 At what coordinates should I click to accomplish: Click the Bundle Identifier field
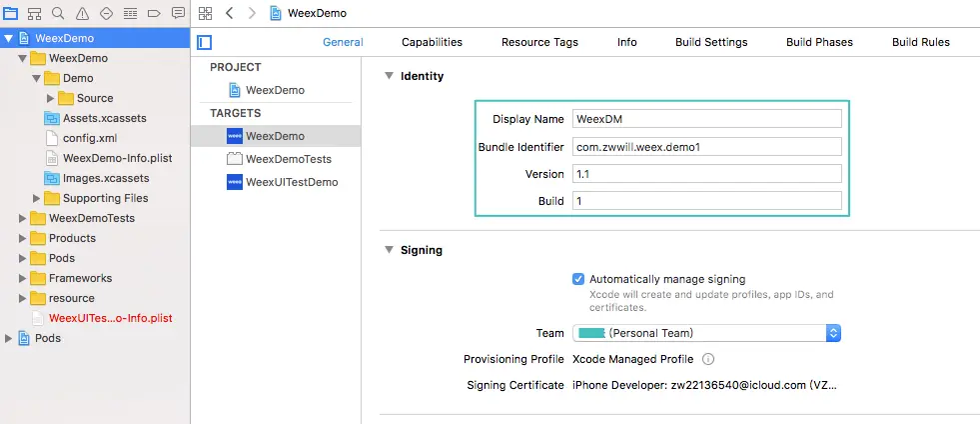(707, 146)
